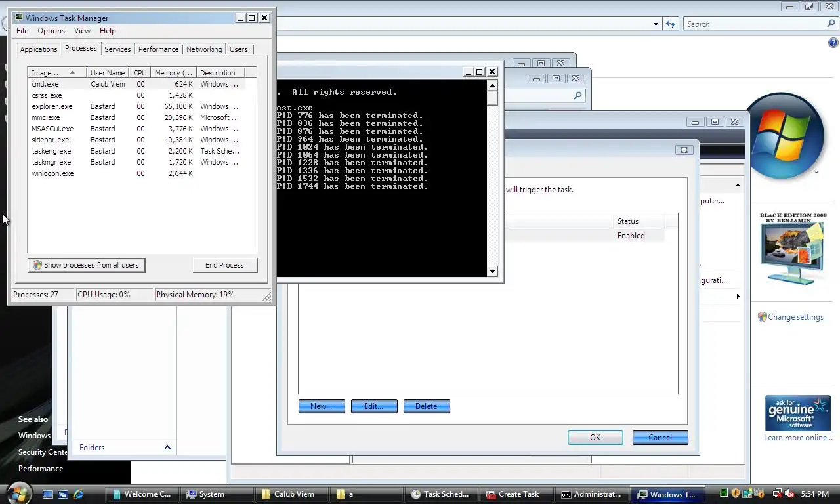The width and height of the screenshot is (840, 504).
Task: Select the explorer.exe process row
Action: click(x=136, y=106)
